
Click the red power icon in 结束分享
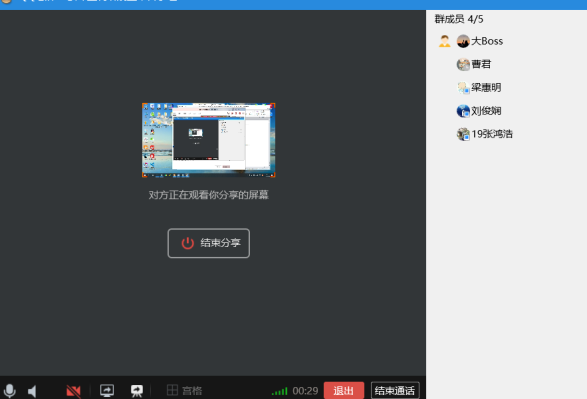point(188,243)
